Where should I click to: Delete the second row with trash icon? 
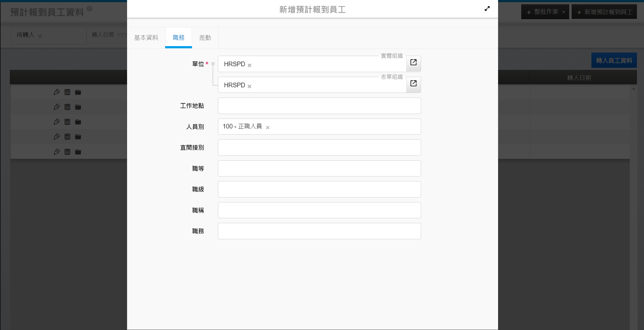tap(67, 107)
